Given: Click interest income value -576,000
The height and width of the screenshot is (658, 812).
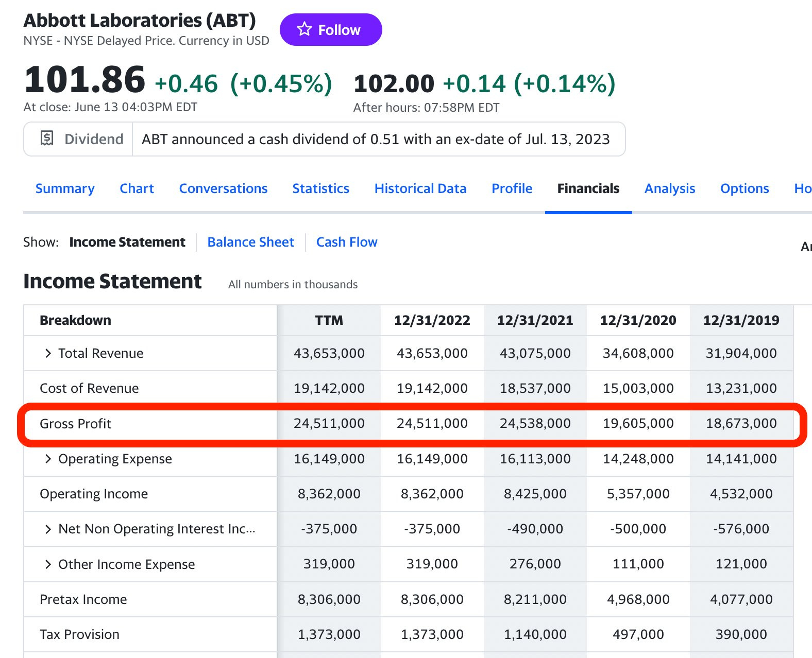Looking at the screenshot, I should point(741,529).
